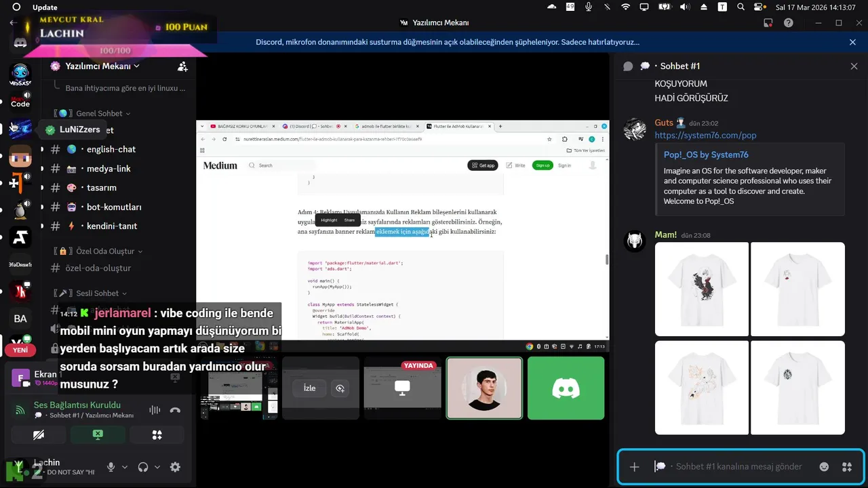Open the attachment plus button
868x488 pixels.
pos(634,466)
